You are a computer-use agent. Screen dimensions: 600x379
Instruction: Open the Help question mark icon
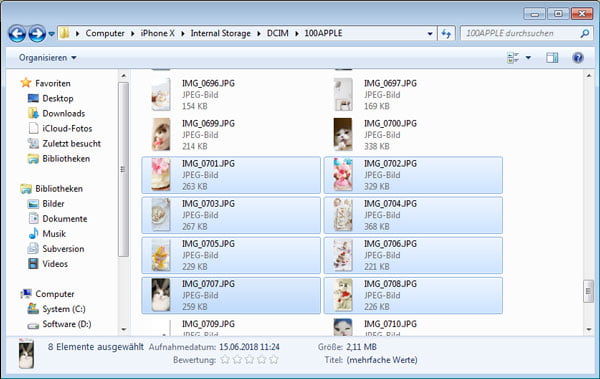point(578,58)
